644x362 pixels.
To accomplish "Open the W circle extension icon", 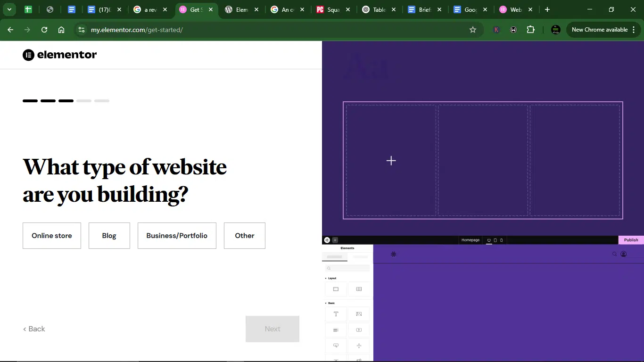I will point(513,30).
